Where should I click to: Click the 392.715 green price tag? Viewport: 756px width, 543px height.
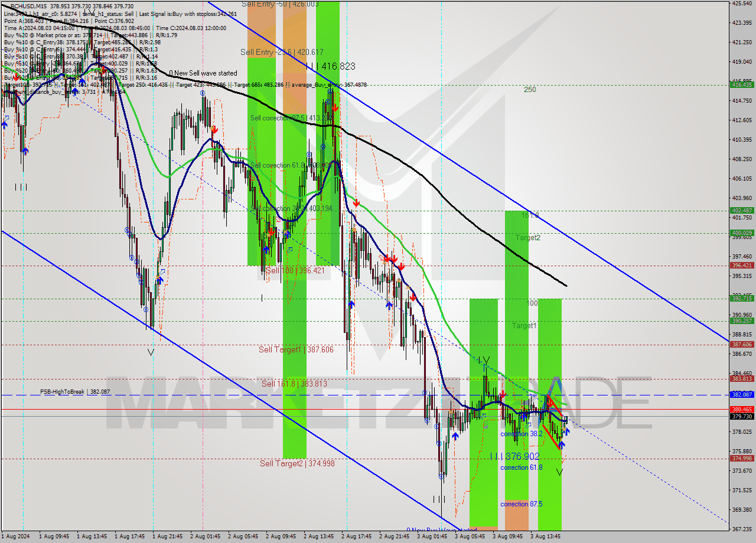[742, 299]
